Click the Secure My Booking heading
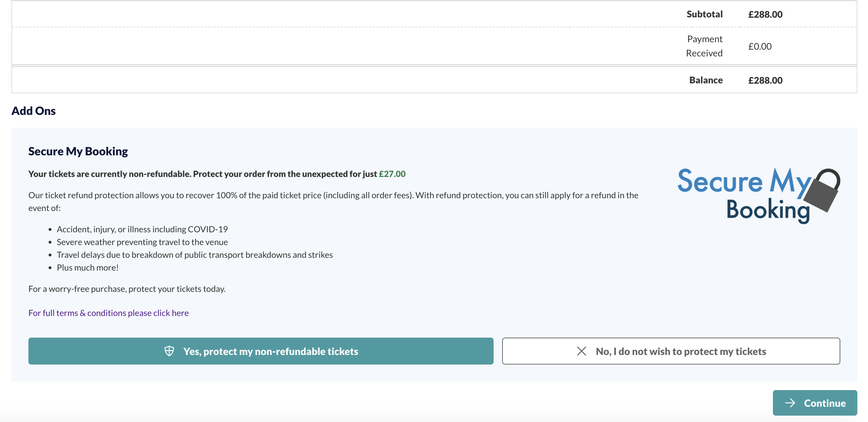 pos(78,151)
